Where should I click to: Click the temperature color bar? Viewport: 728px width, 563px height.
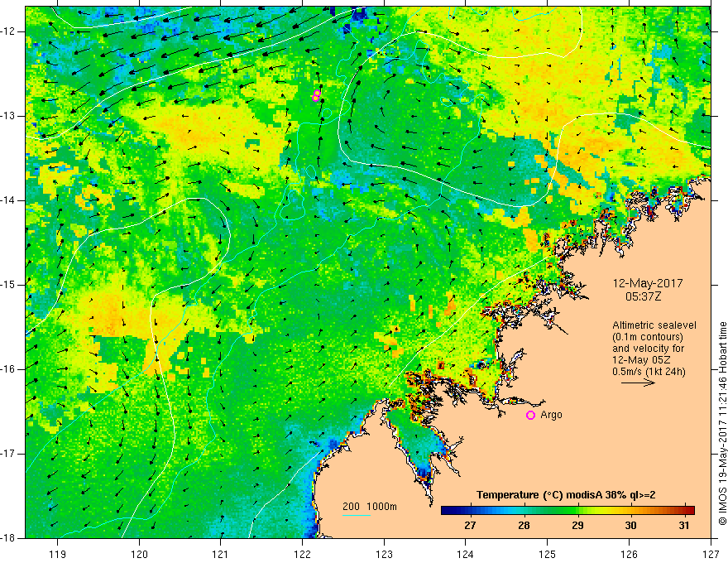[x=568, y=511]
